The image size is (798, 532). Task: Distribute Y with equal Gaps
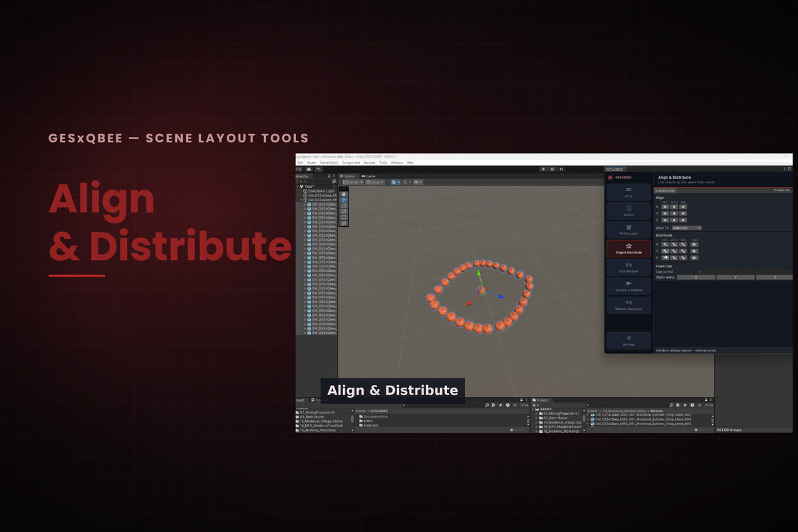point(694,251)
